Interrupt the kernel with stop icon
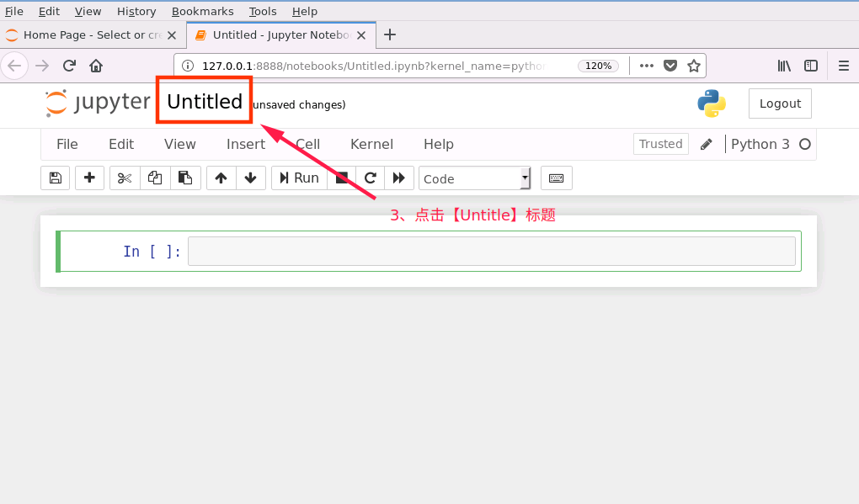 point(342,178)
